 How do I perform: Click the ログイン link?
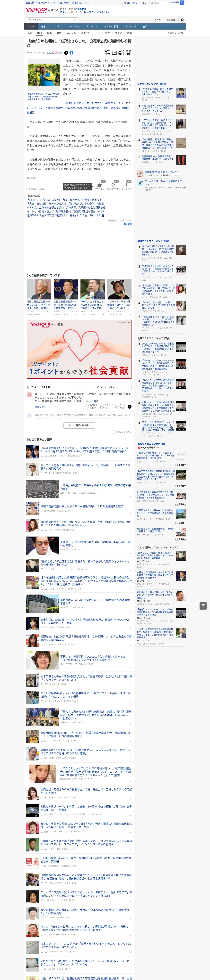(64, 12)
